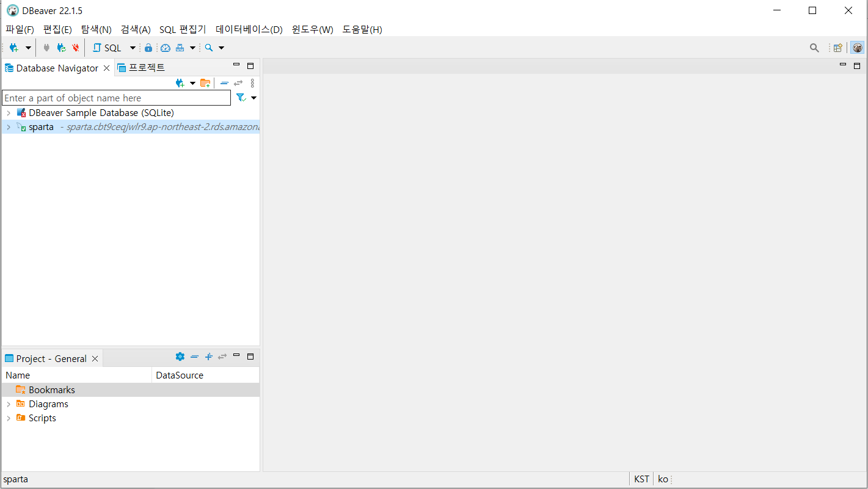Click the blue plus icon in Project panel toolbar
The image size is (868, 489).
tap(208, 357)
